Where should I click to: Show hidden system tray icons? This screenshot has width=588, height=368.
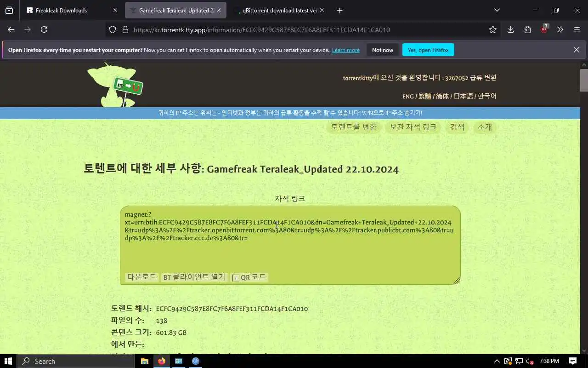pyautogui.click(x=497, y=361)
